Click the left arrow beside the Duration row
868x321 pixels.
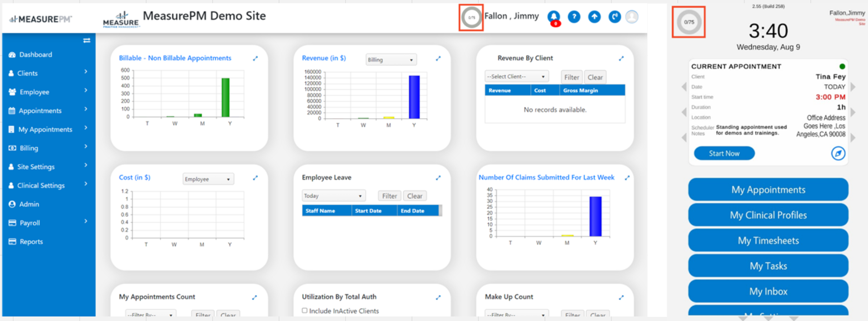pyautogui.click(x=684, y=112)
